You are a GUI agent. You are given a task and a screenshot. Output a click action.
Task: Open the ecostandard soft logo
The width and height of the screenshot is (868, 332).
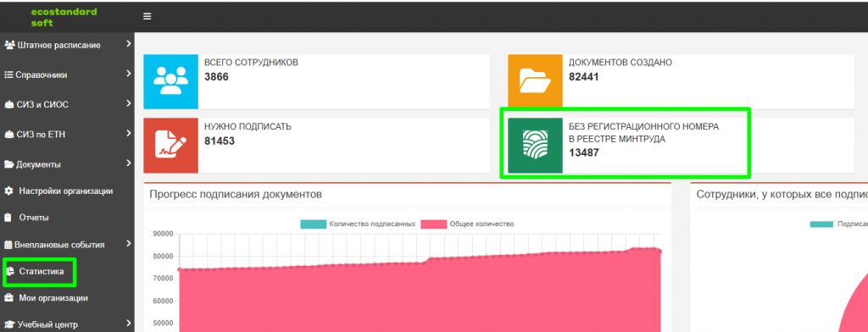(x=64, y=17)
